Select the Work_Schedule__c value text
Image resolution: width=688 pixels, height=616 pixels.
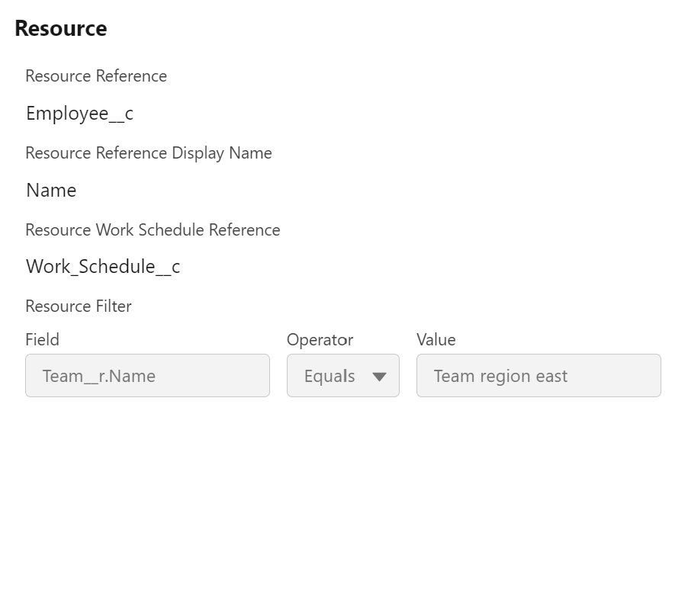(x=103, y=267)
